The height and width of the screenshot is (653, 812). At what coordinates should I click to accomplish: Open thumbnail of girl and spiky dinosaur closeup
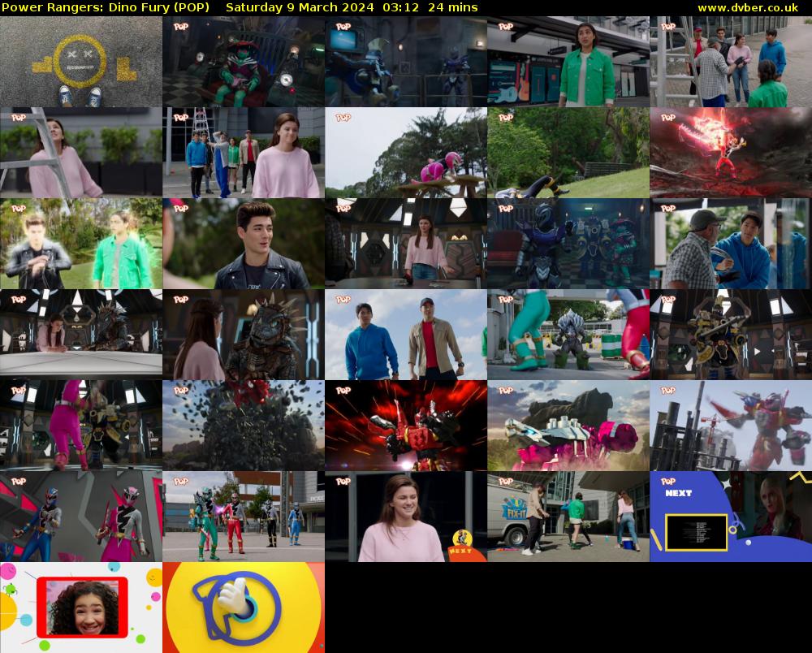pos(244,335)
